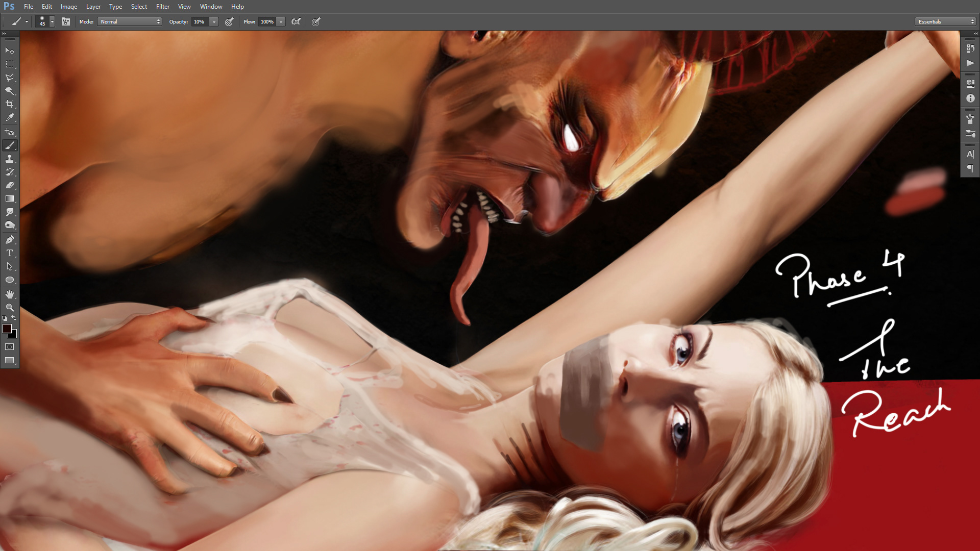Open the Window menu
Viewport: 980px width, 551px height.
(211, 7)
